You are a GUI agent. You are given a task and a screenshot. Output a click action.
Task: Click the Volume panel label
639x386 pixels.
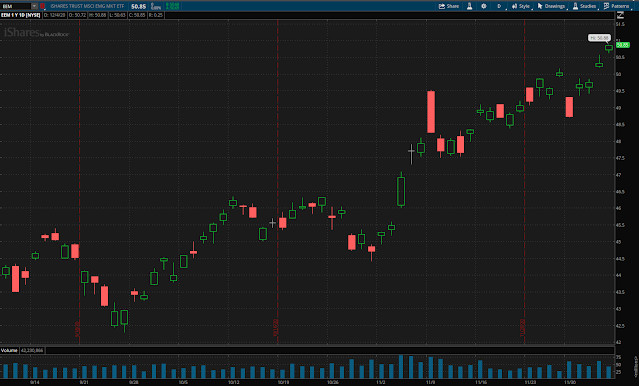tap(9, 351)
